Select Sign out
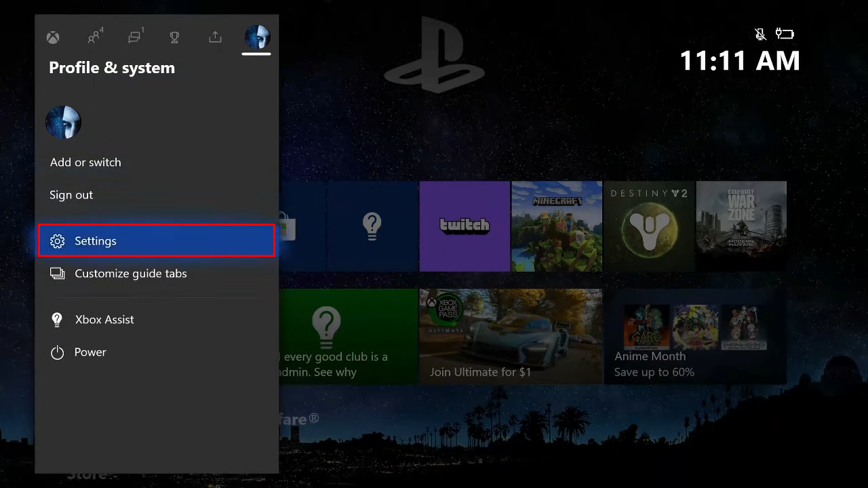The width and height of the screenshot is (868, 488). point(71,195)
